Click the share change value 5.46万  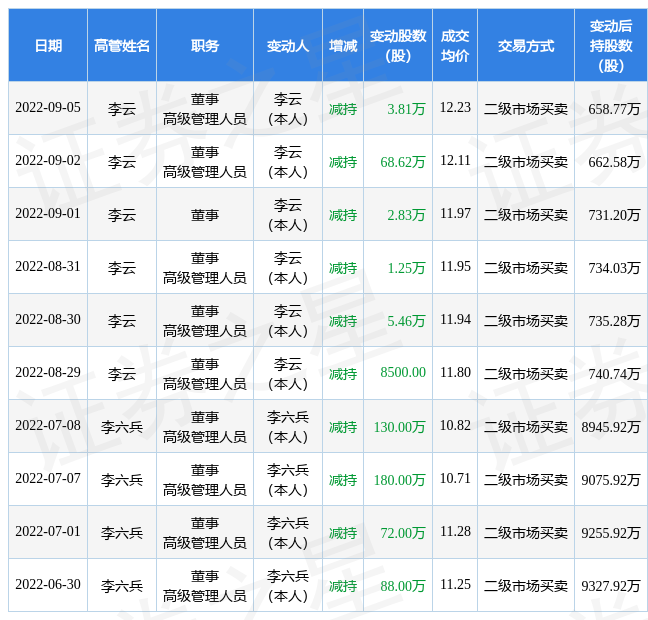tap(406, 321)
